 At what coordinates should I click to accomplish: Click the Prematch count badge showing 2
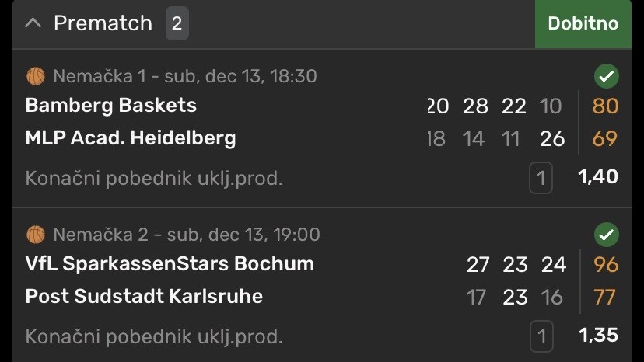tap(177, 23)
